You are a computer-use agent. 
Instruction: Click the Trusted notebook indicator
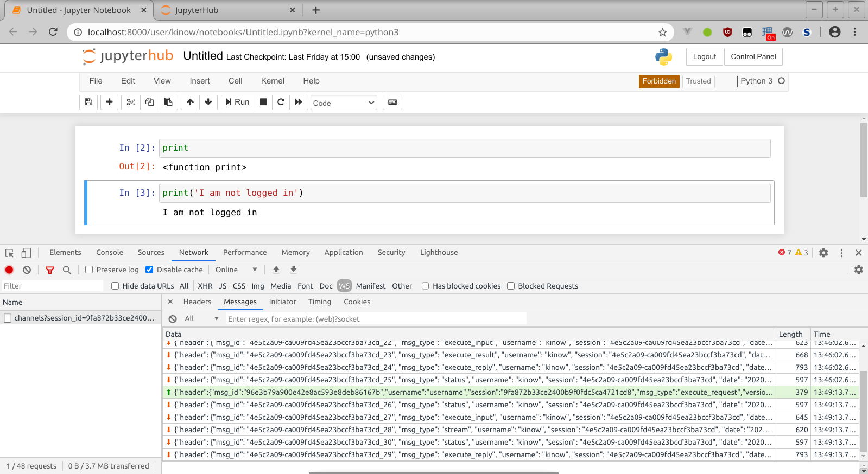[x=698, y=81]
